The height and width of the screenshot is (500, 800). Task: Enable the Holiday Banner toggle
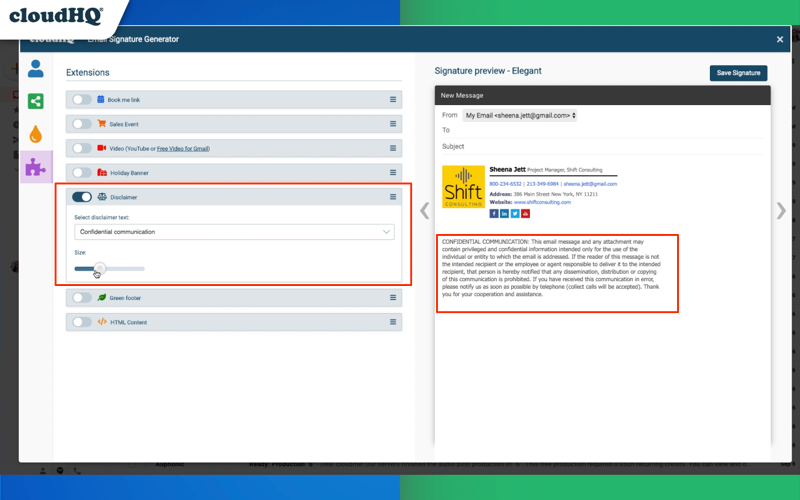point(82,172)
